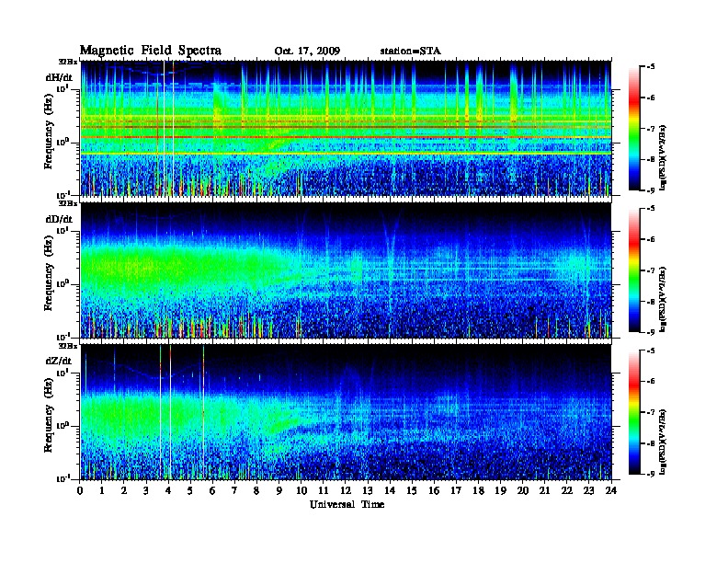Click the "22" tick on the time axis
Image resolution: width=728 pixels, height=563 pixels.
pyautogui.click(x=567, y=490)
